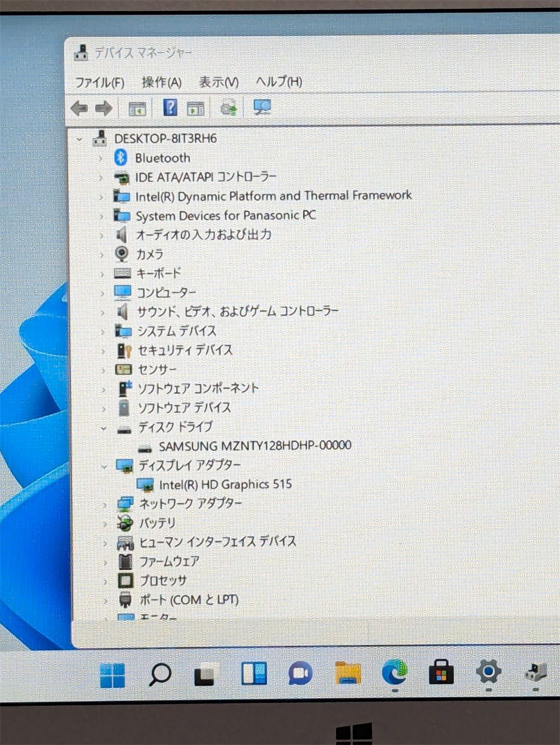Expand the Bluetooth category
Image resolution: width=560 pixels, height=745 pixels.
tap(101, 159)
